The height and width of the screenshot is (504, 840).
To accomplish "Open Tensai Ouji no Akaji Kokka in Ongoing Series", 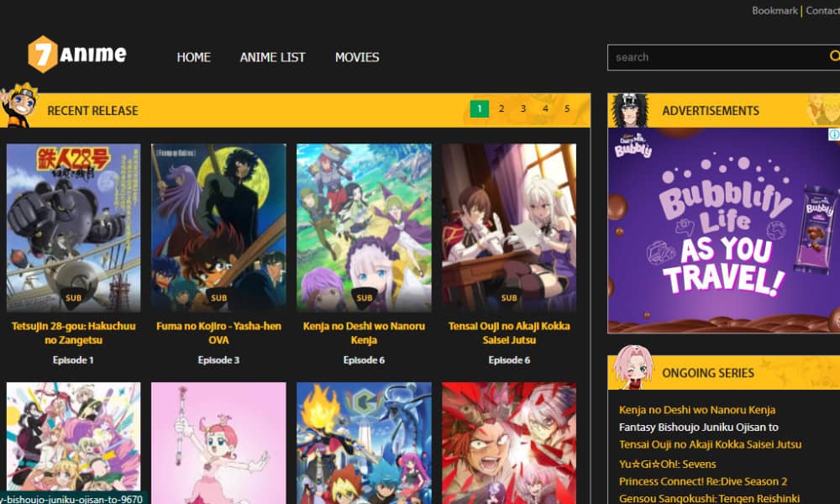I will 711,444.
